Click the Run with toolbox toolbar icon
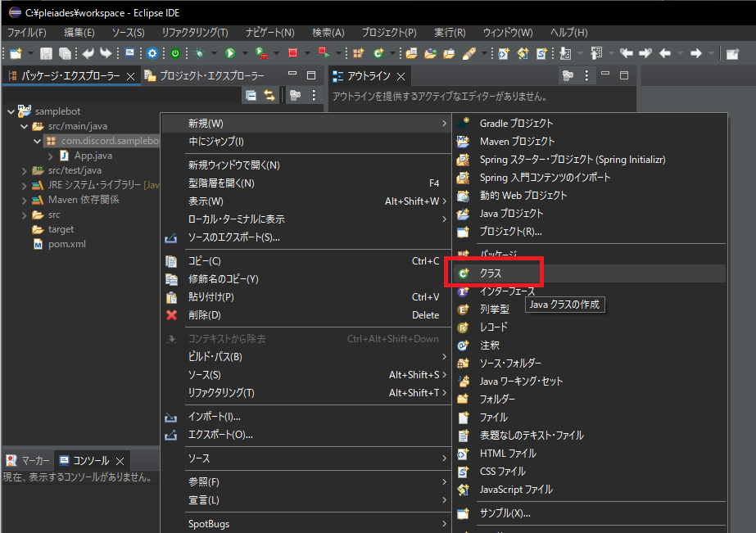Image resolution: width=756 pixels, height=533 pixels. coord(261,53)
